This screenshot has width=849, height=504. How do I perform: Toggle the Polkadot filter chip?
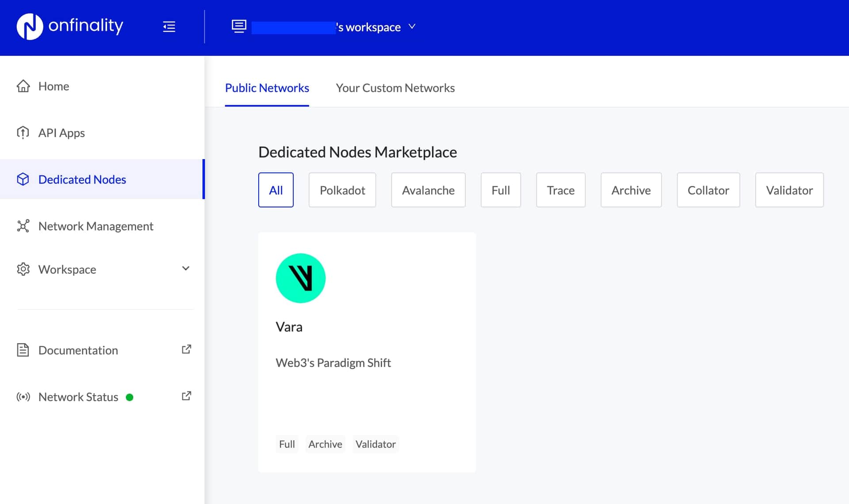[342, 190]
